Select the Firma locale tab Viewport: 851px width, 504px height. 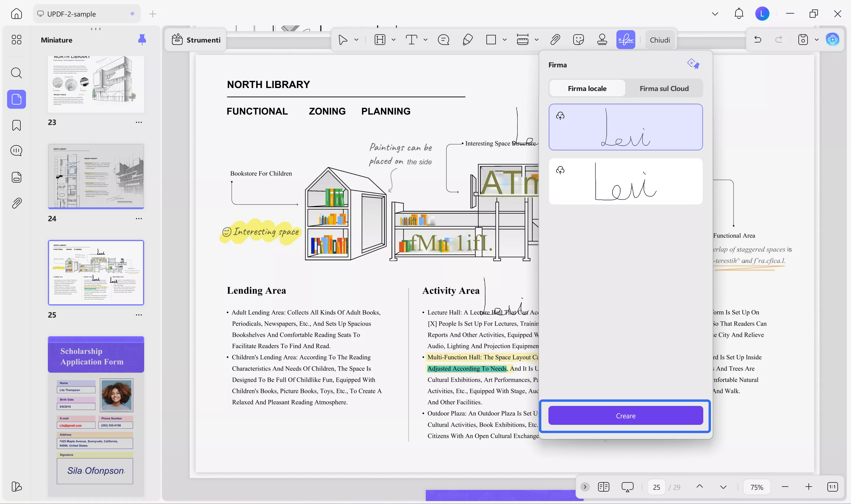[587, 88]
